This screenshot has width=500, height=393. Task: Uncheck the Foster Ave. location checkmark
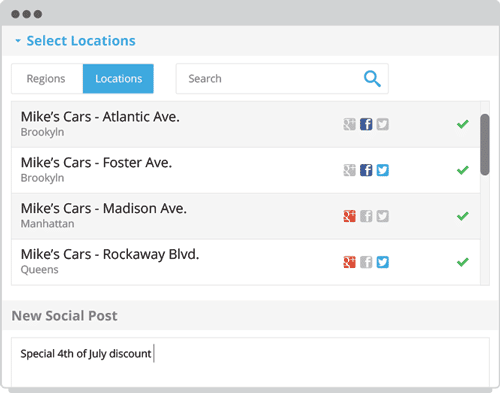[463, 170]
